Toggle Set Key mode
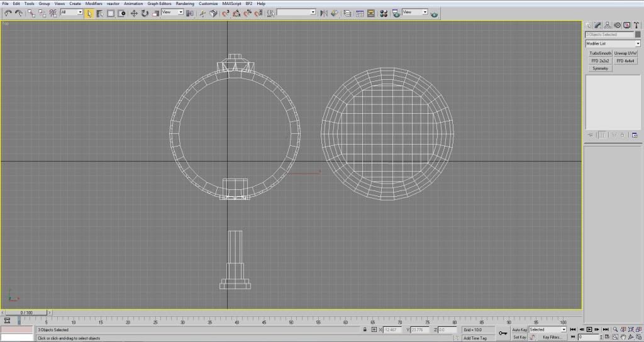The width and height of the screenshot is (644, 342). pos(519,337)
